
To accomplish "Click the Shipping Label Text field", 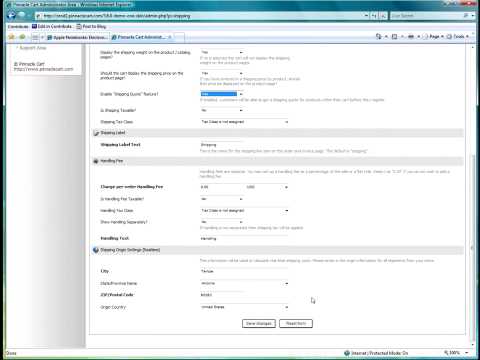I will [x=222, y=145].
